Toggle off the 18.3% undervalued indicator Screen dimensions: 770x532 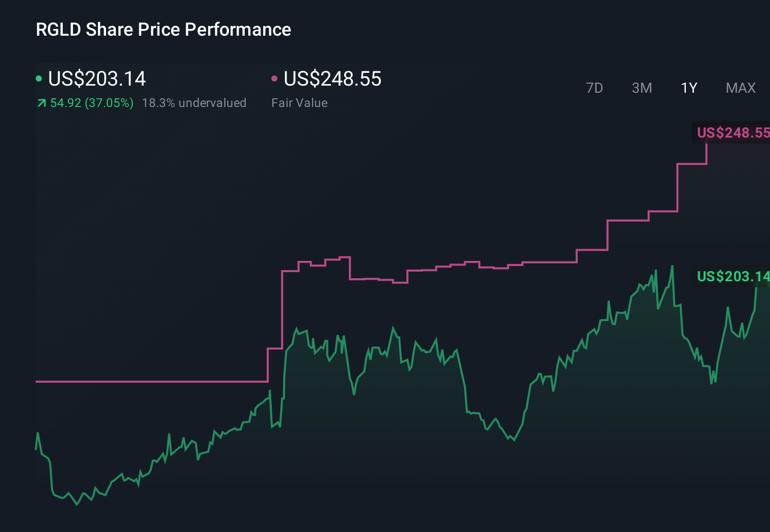pos(195,103)
